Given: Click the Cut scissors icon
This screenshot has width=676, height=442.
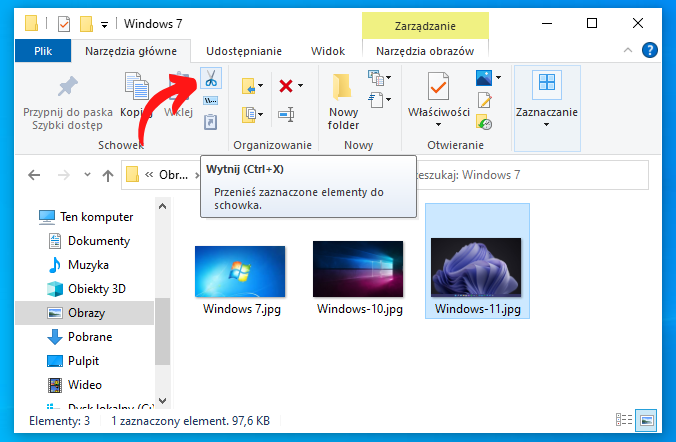Looking at the screenshot, I should click(x=211, y=78).
